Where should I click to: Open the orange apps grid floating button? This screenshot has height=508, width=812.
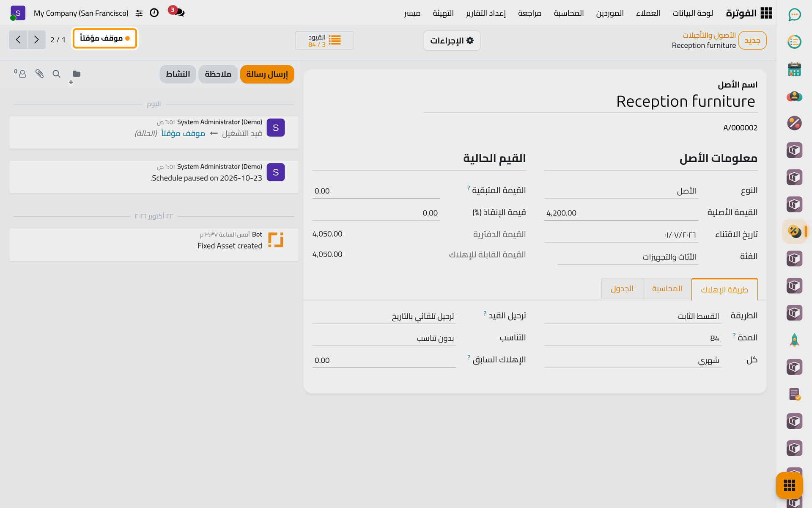[789, 486]
